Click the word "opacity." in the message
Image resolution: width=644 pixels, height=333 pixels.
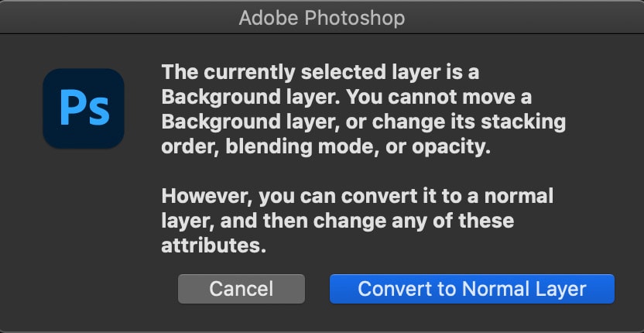[x=451, y=149]
